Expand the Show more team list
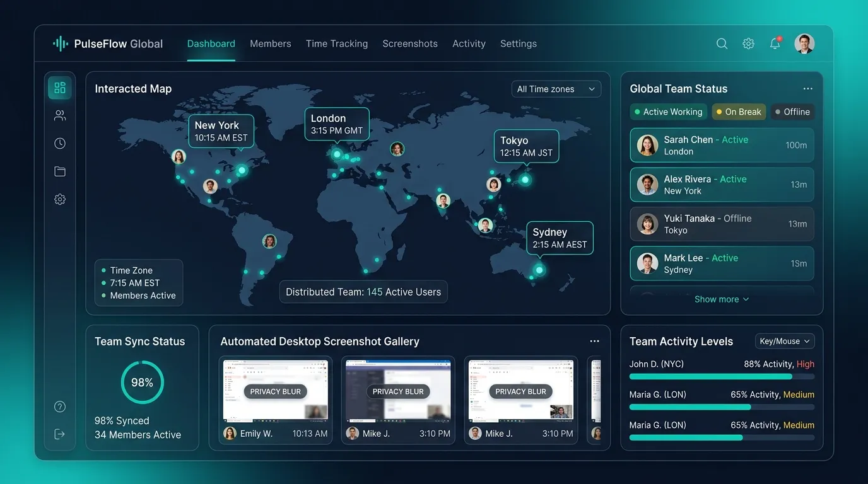 point(722,299)
